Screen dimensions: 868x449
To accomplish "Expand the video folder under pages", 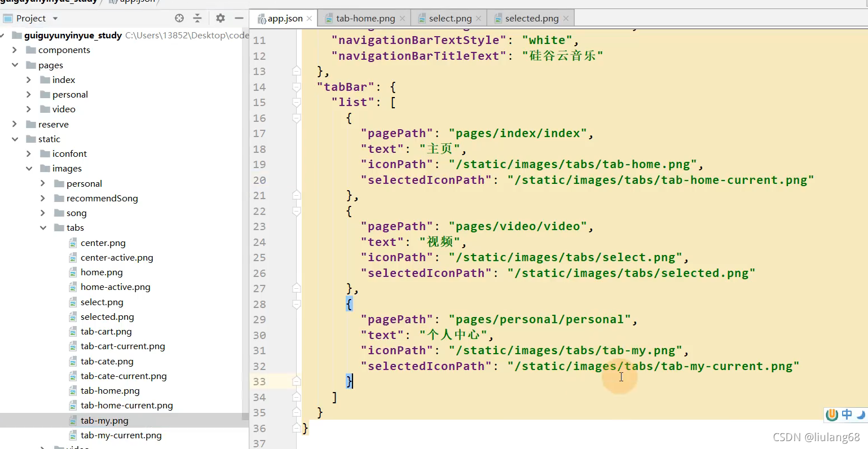I will point(29,109).
